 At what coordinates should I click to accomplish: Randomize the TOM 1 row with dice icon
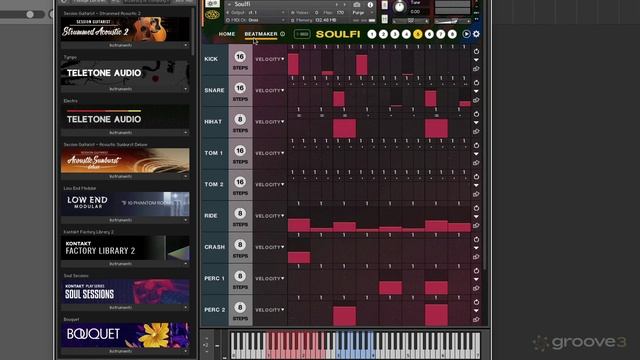point(476,163)
